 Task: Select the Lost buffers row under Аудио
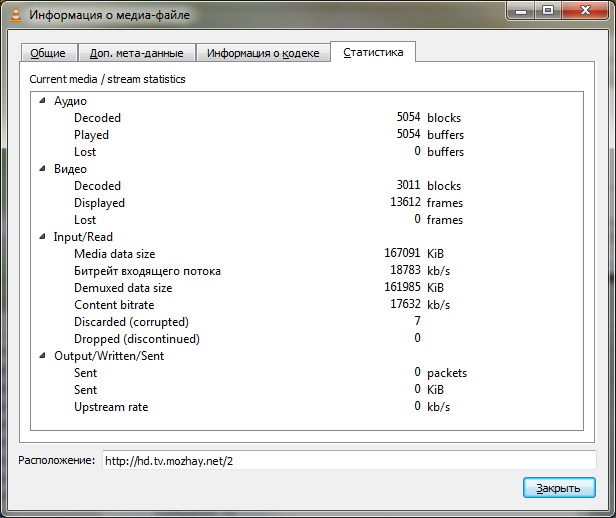click(306, 152)
